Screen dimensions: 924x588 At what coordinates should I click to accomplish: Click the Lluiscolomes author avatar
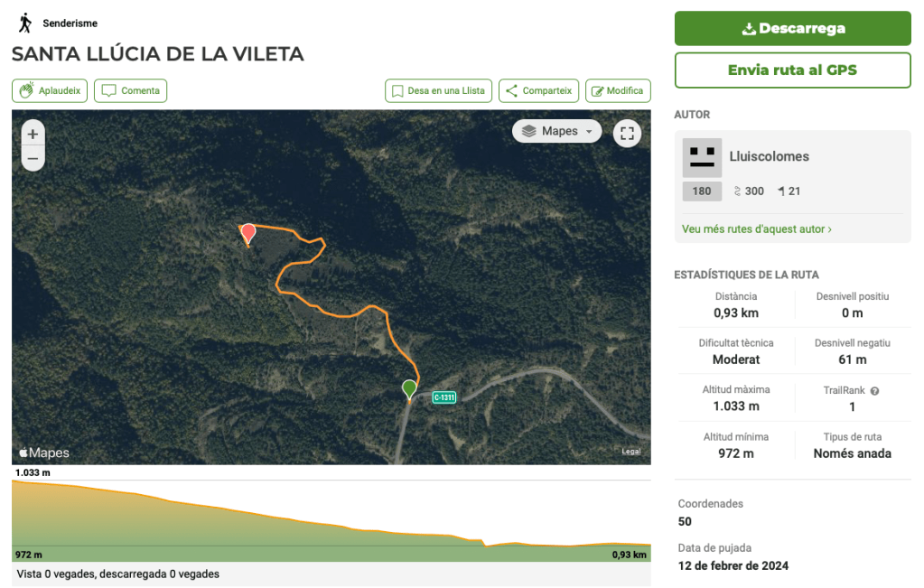point(702,157)
